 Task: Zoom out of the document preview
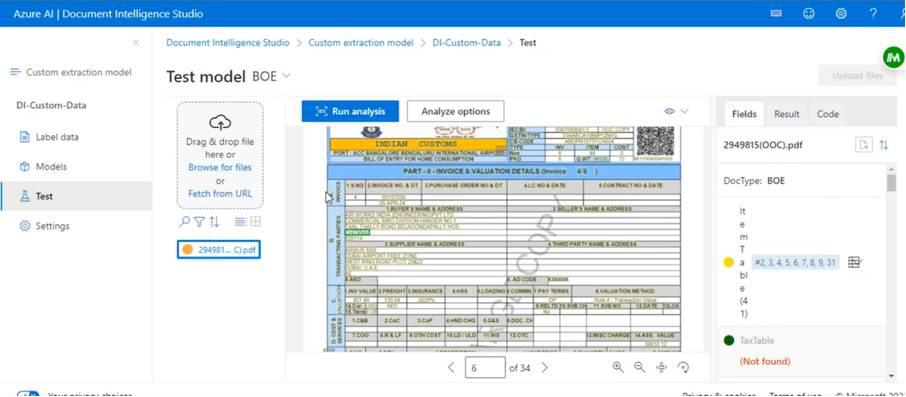639,367
